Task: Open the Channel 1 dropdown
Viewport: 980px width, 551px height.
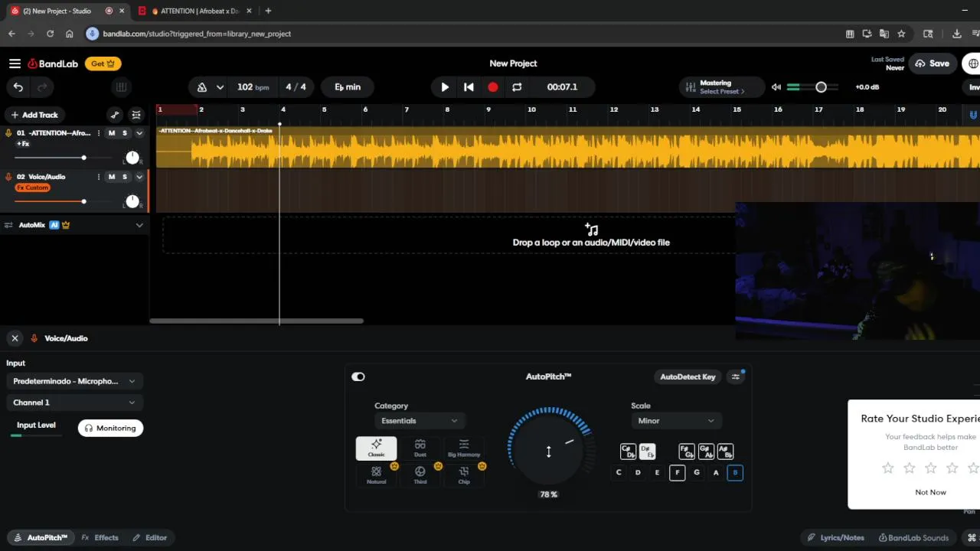Action: (73, 403)
